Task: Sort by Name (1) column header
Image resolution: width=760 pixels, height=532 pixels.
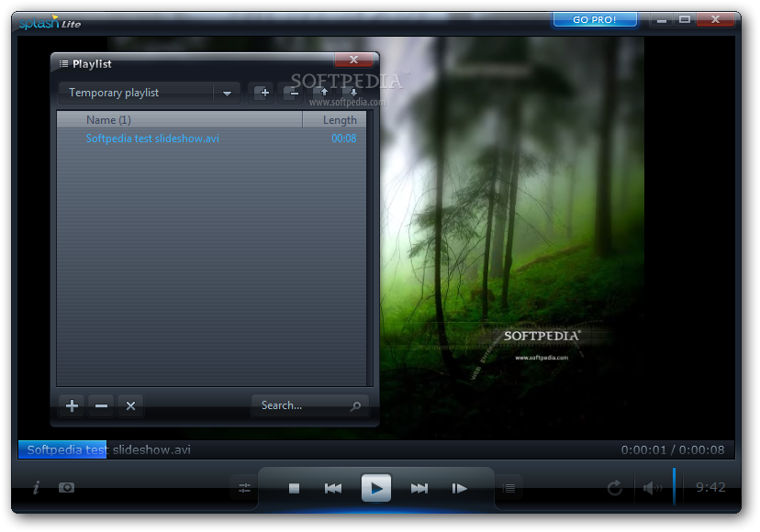Action: click(x=180, y=119)
